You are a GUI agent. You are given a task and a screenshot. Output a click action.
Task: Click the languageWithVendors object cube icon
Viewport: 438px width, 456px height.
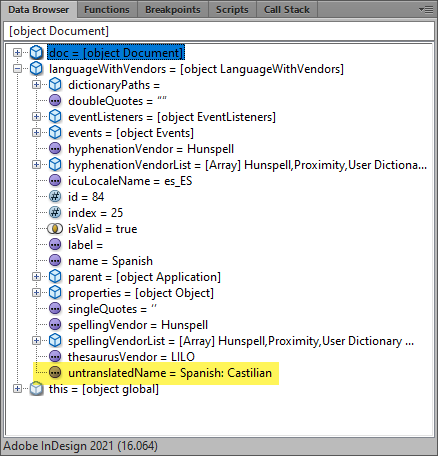36,69
